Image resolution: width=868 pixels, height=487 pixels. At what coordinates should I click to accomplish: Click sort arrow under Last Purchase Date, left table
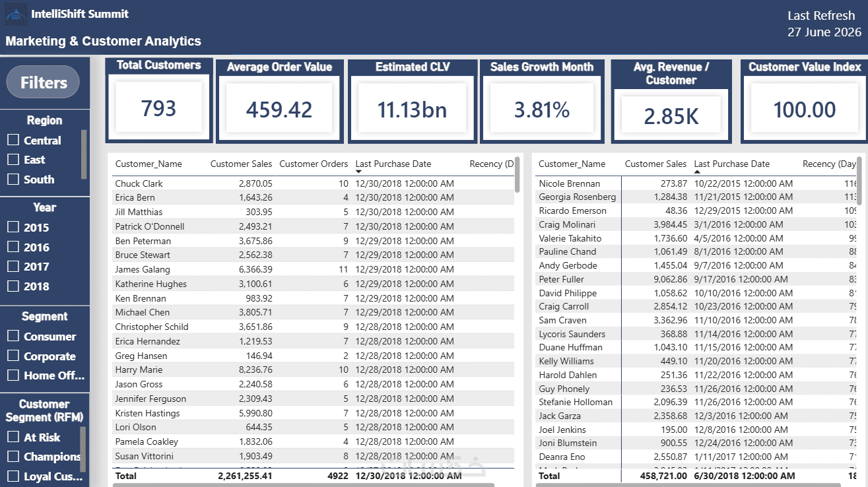(x=359, y=172)
